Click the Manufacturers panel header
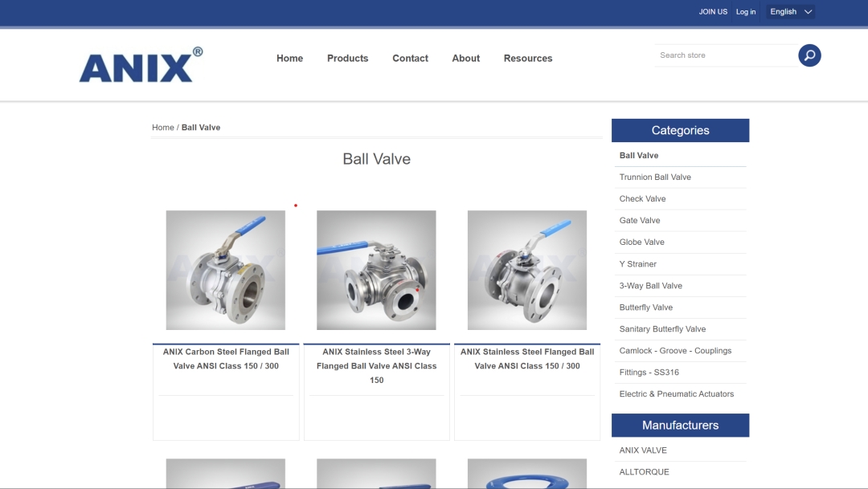Screen dimensions: 868x489 (681, 426)
